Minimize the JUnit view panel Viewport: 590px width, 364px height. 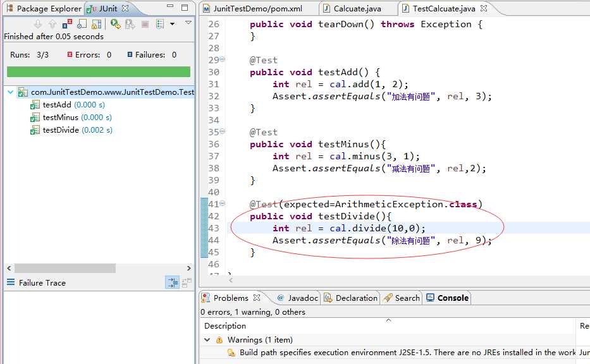(170, 7)
